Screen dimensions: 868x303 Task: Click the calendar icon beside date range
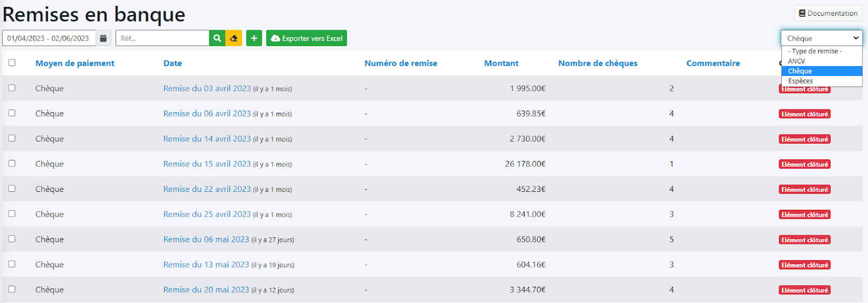[103, 38]
